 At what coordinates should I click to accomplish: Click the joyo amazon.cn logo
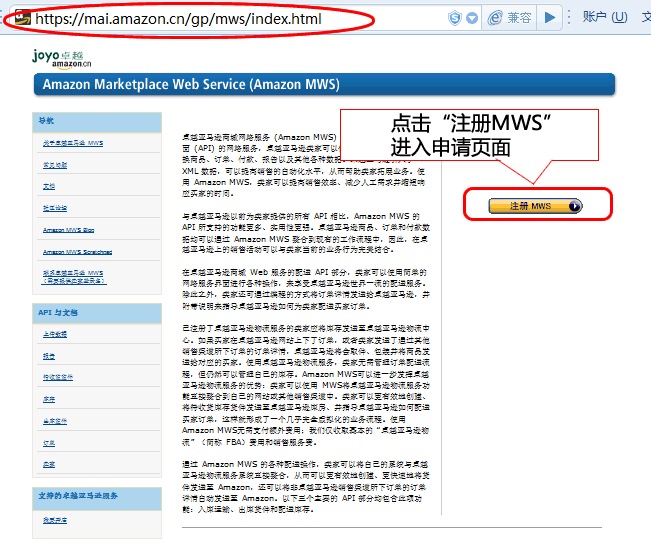pyautogui.click(x=61, y=58)
